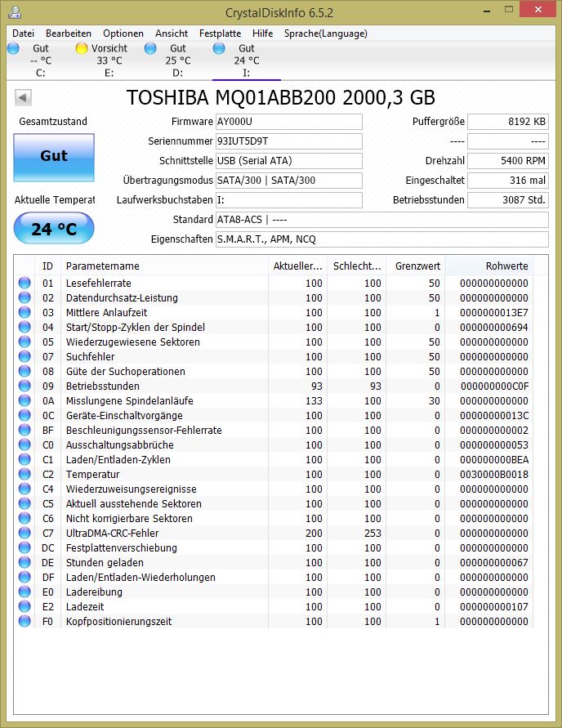Click raw value 0030000B0018 in Temperatur row
Viewport: 562px width, 728px height.
coord(493,474)
